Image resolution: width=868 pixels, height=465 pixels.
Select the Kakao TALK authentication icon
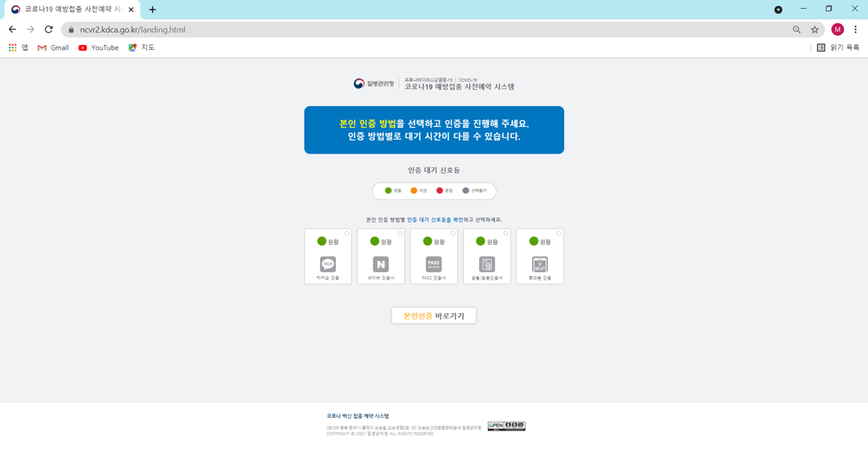click(x=328, y=264)
